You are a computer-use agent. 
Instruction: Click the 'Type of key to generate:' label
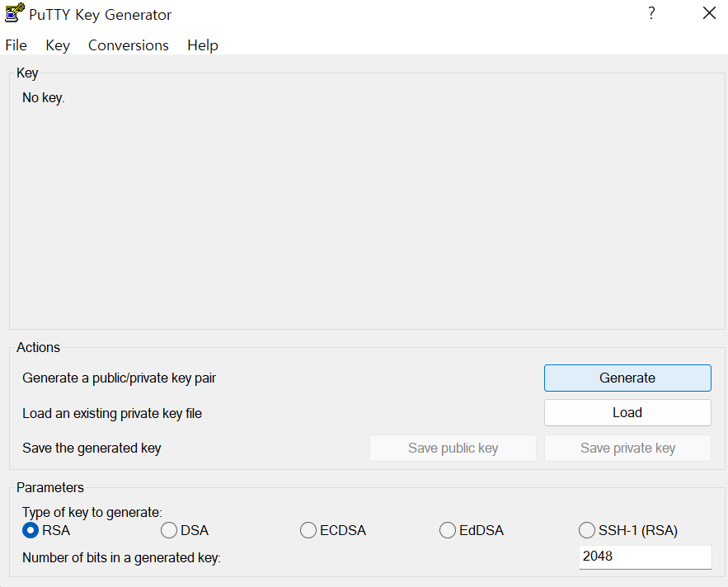tap(92, 512)
